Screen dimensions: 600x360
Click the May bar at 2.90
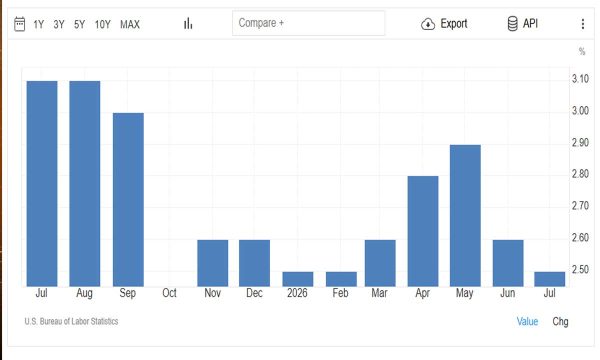click(465, 216)
